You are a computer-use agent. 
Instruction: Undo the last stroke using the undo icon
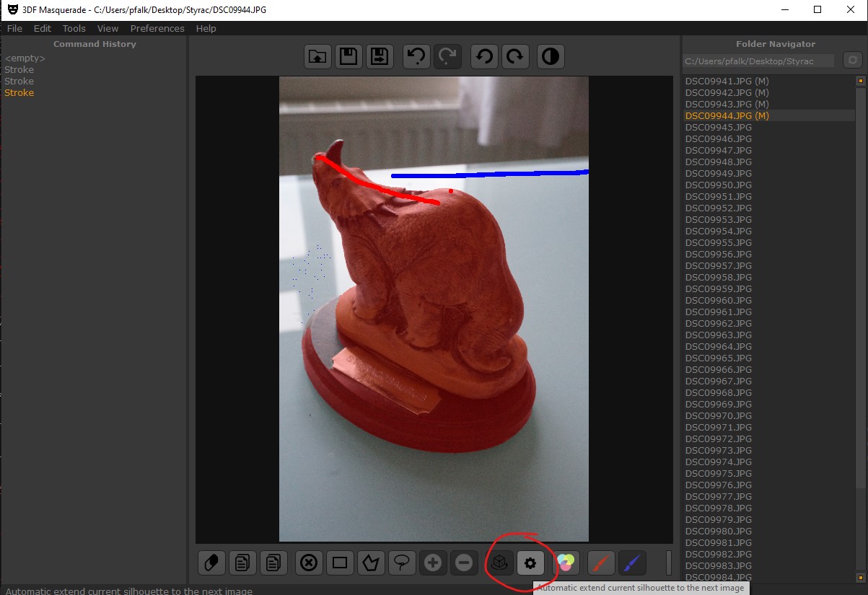416,57
